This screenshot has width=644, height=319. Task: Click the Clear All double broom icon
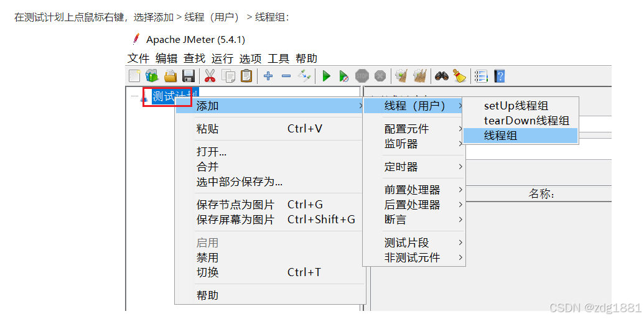pyautogui.click(x=419, y=76)
